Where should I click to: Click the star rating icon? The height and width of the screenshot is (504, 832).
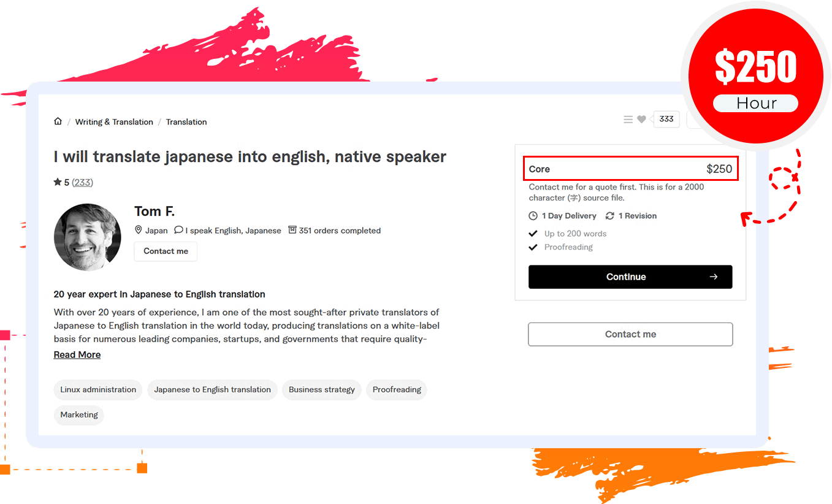[x=58, y=182]
